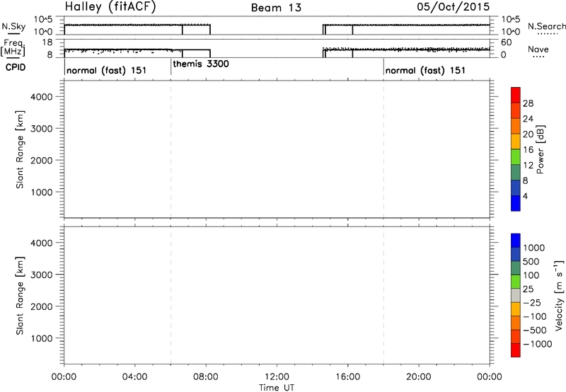Select the yellow Power colorbar segment between 16 and 20
This screenshot has width=566, height=392.
coord(516,141)
